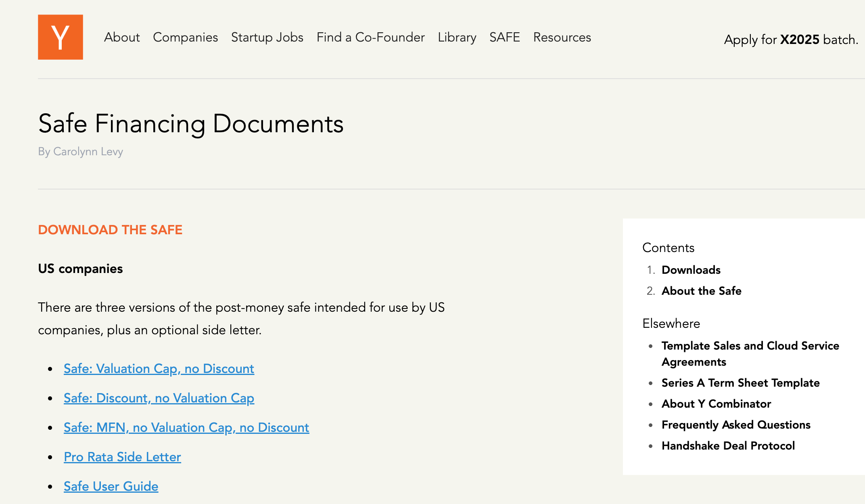The image size is (865, 504).
Task: Open the About nav item
Action: (x=122, y=37)
